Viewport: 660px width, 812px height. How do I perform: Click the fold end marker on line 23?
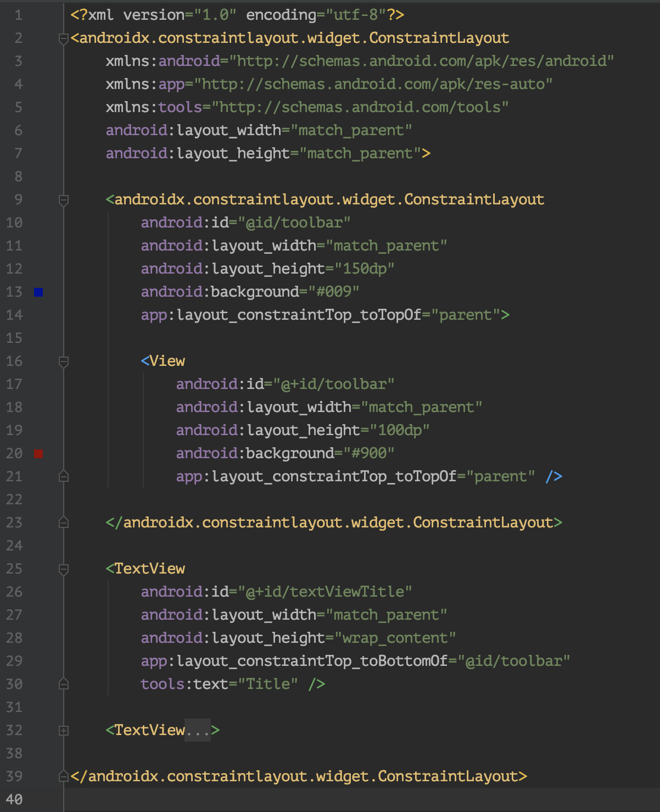64,522
